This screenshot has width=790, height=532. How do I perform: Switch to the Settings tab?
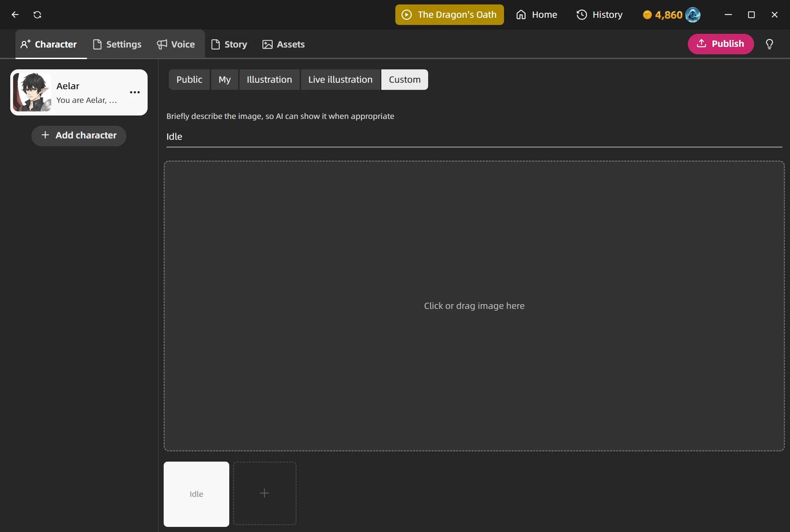[117, 44]
